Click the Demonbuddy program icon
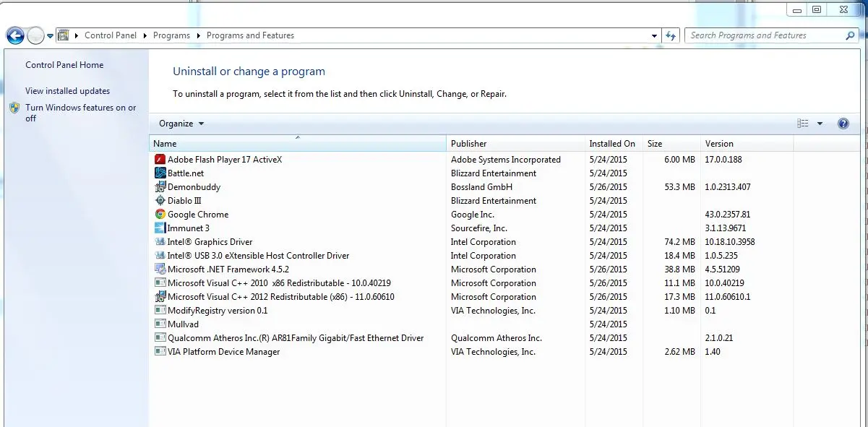Image resolution: width=868 pixels, height=427 pixels. pos(160,187)
